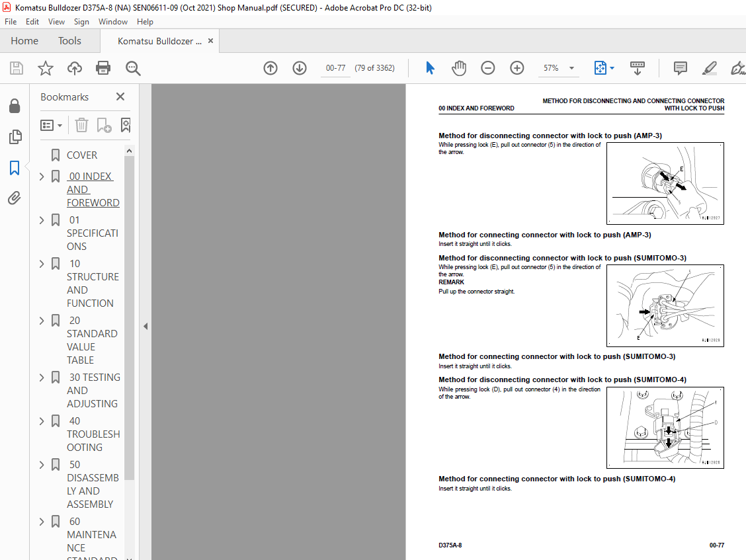This screenshot has height=560, width=746.
Task: Jump to 10 STRUCTURE AND FUNCTION bookmark
Action: click(x=93, y=283)
